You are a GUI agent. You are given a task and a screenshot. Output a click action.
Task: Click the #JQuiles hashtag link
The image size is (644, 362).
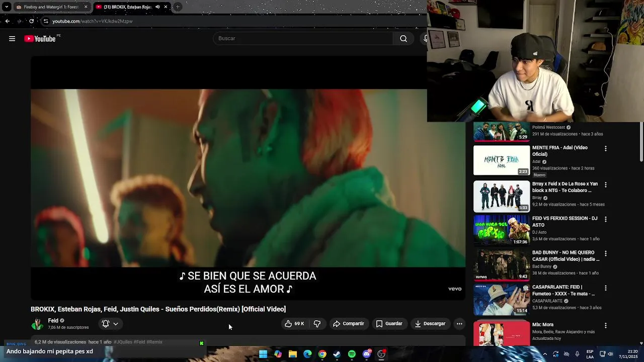coord(123,342)
